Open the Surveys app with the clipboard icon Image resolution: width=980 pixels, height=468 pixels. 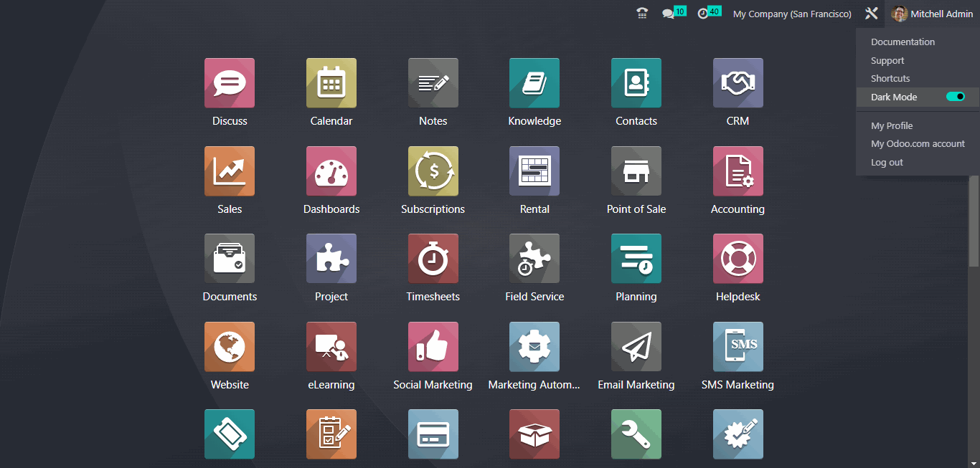pyautogui.click(x=331, y=434)
